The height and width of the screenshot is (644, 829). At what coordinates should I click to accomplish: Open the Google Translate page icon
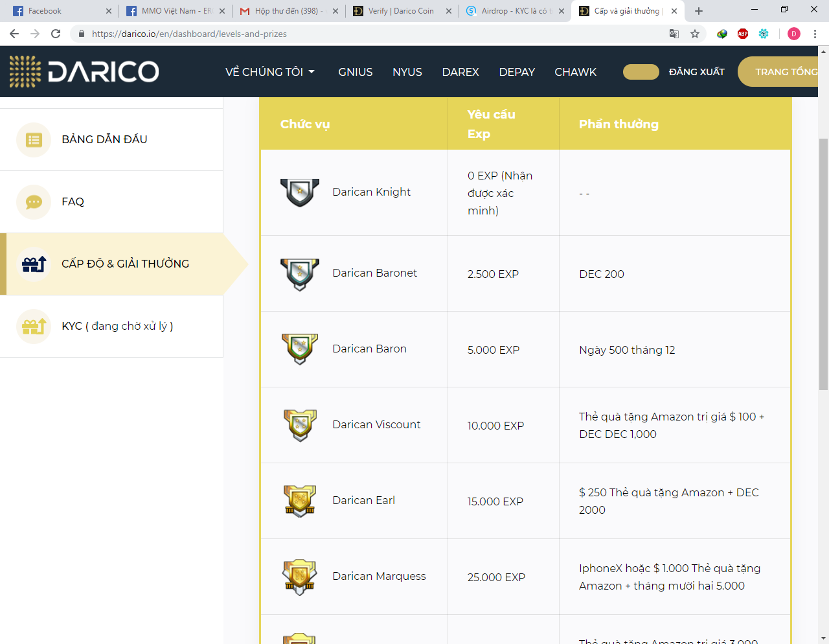[674, 34]
